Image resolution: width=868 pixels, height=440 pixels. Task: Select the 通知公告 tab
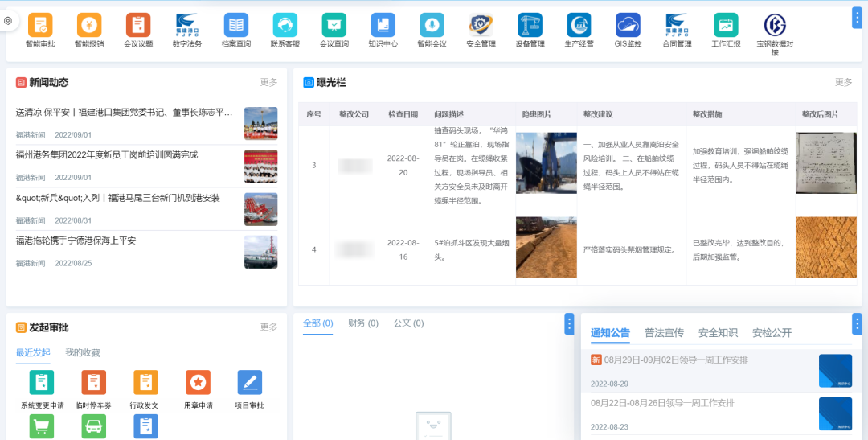[x=610, y=333]
